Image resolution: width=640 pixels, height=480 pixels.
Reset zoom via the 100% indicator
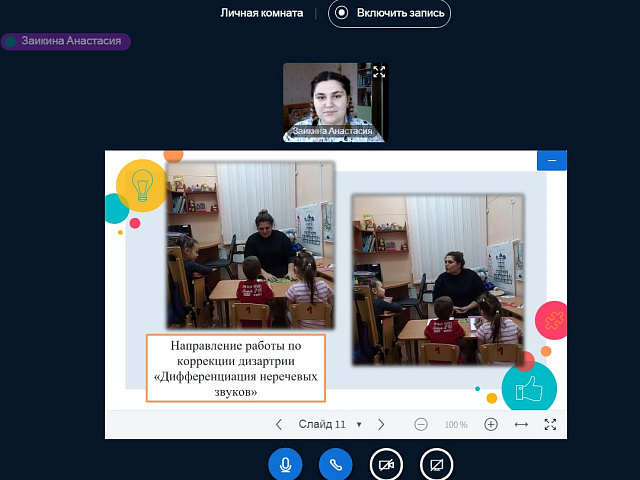(456, 424)
